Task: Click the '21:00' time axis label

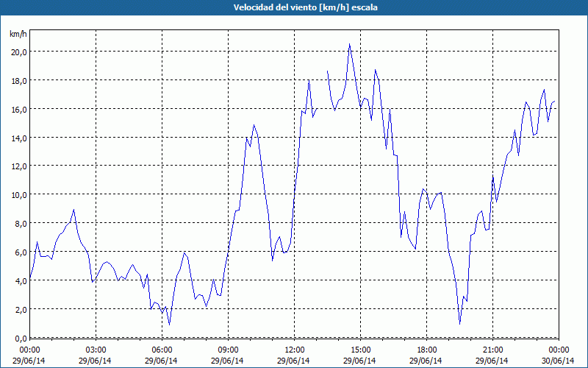Action: click(492, 350)
